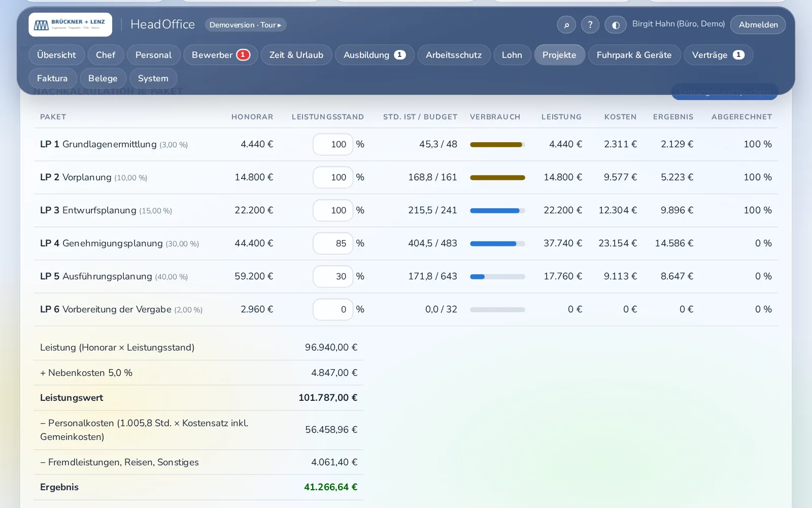This screenshot has width=812, height=508.
Task: Click the HeadOffice app title
Action: pyautogui.click(x=162, y=24)
